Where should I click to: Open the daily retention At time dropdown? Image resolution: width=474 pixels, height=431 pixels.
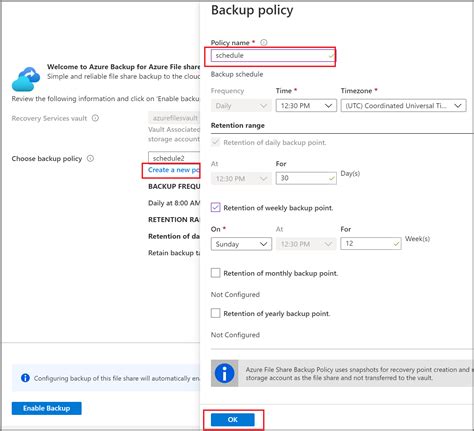pyautogui.click(x=241, y=179)
